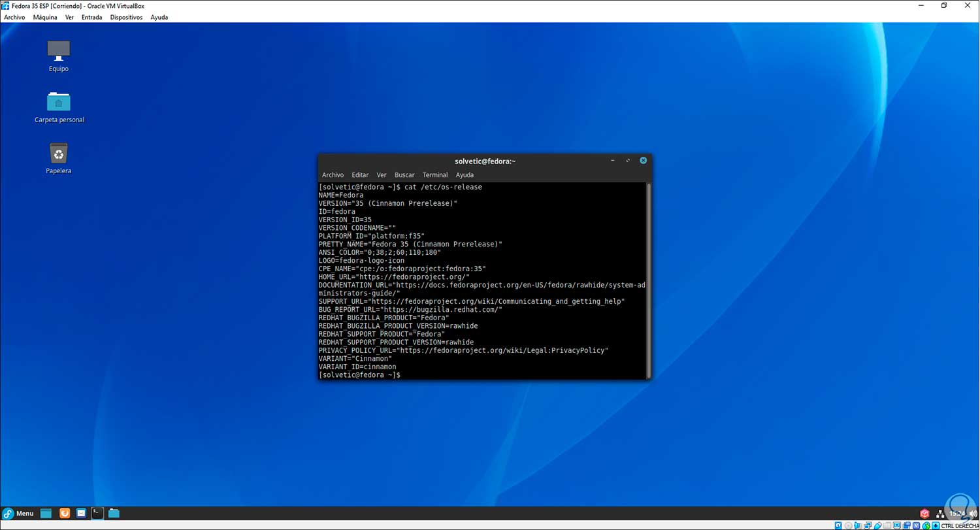Click the VirtualBox mouse integration status icon
Screen dimensions: 980x530
926,525
